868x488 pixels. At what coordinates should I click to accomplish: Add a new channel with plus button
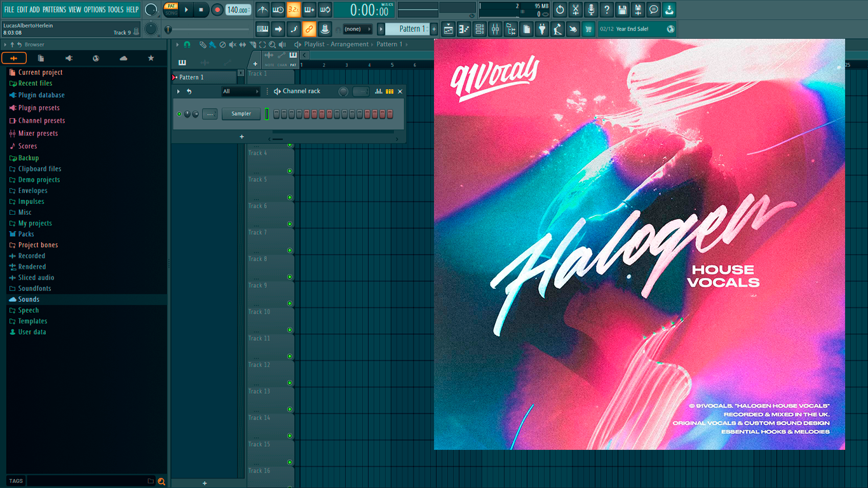pyautogui.click(x=241, y=137)
